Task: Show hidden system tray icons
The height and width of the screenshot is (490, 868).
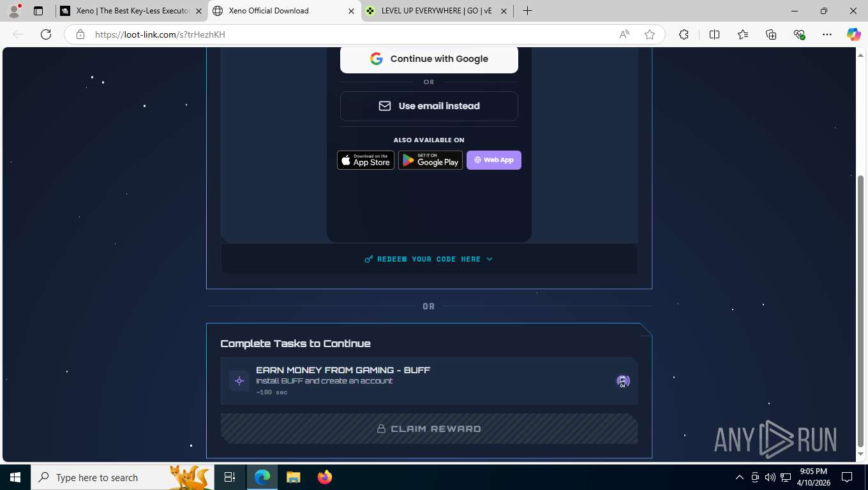Action: coord(740,477)
